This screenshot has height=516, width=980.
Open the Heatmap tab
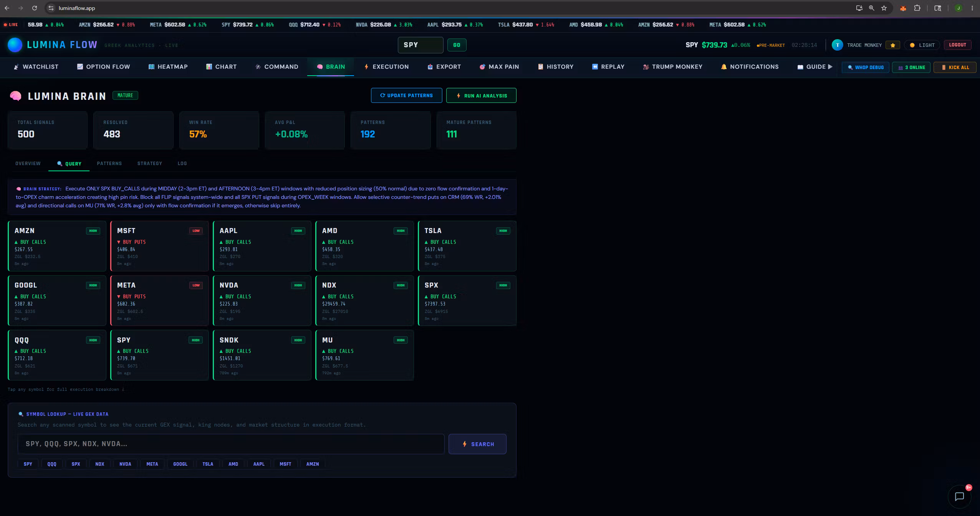pyautogui.click(x=168, y=67)
